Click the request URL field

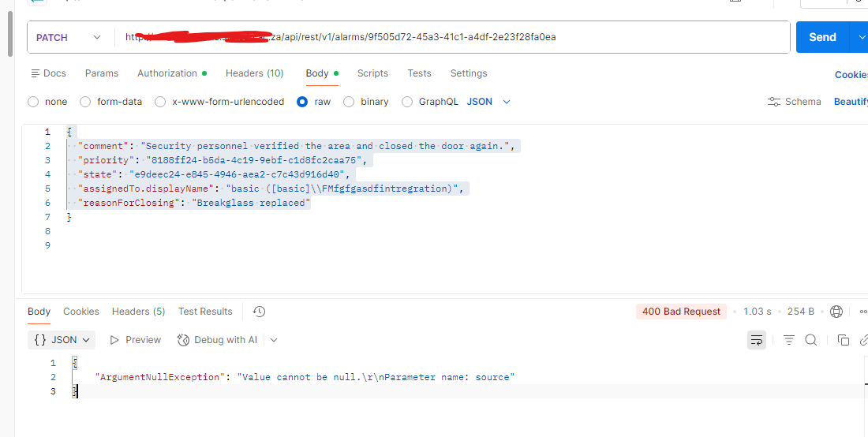tap(451, 38)
